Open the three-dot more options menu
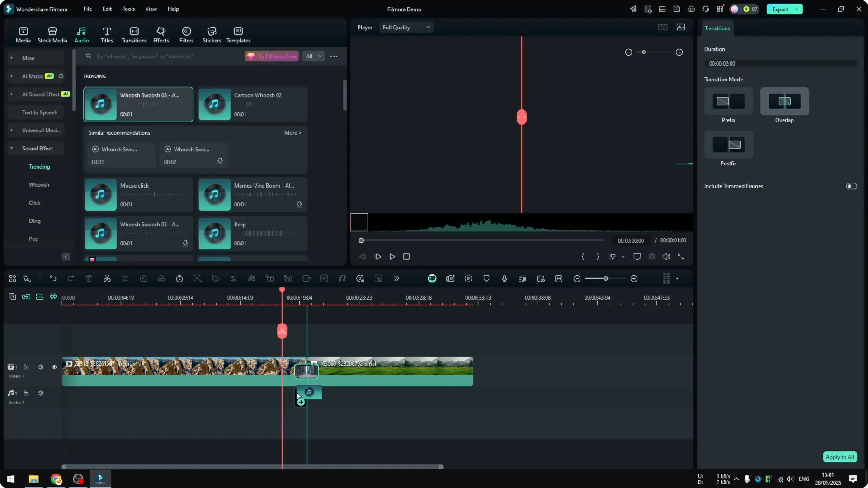 [334, 56]
